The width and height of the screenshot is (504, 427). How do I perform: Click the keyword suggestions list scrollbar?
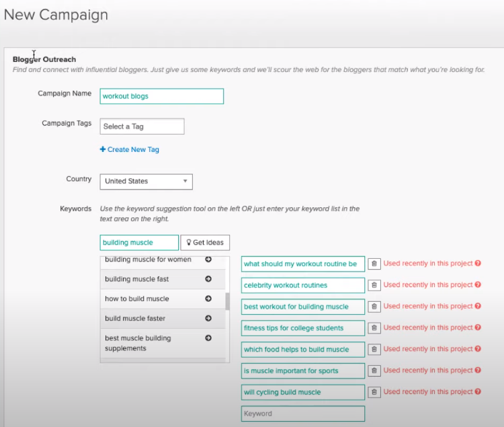pyautogui.click(x=227, y=302)
